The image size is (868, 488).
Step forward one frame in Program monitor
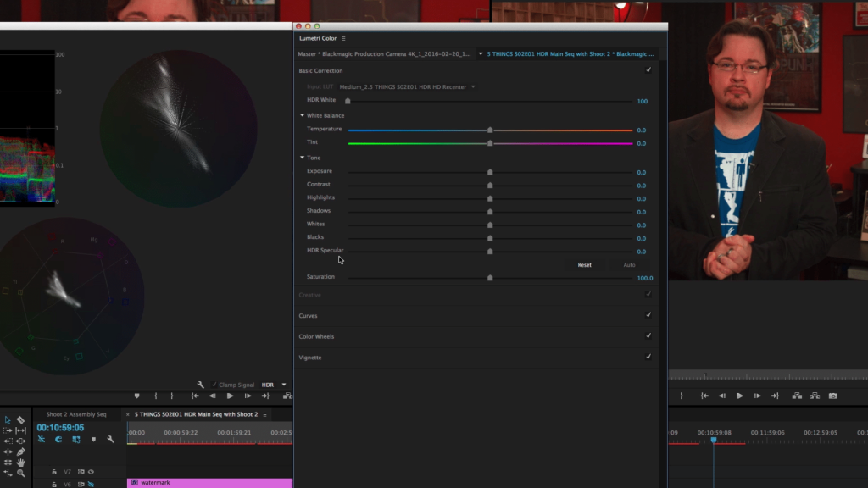coord(757,396)
